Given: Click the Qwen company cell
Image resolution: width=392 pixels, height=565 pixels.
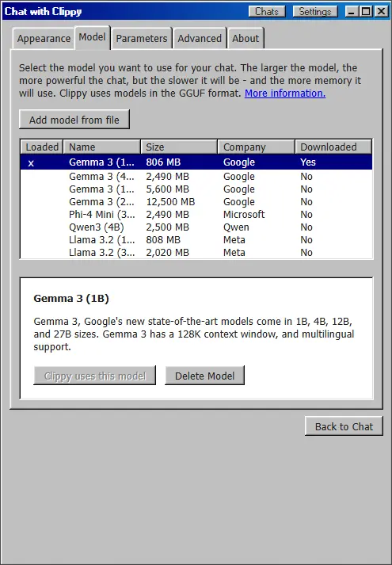Looking at the screenshot, I should (x=236, y=227).
